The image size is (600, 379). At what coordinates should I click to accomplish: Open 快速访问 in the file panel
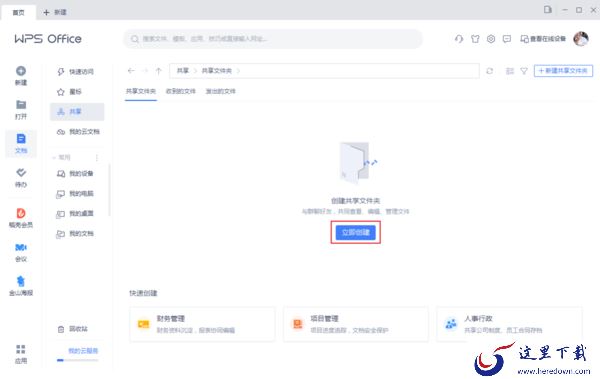tap(77, 72)
